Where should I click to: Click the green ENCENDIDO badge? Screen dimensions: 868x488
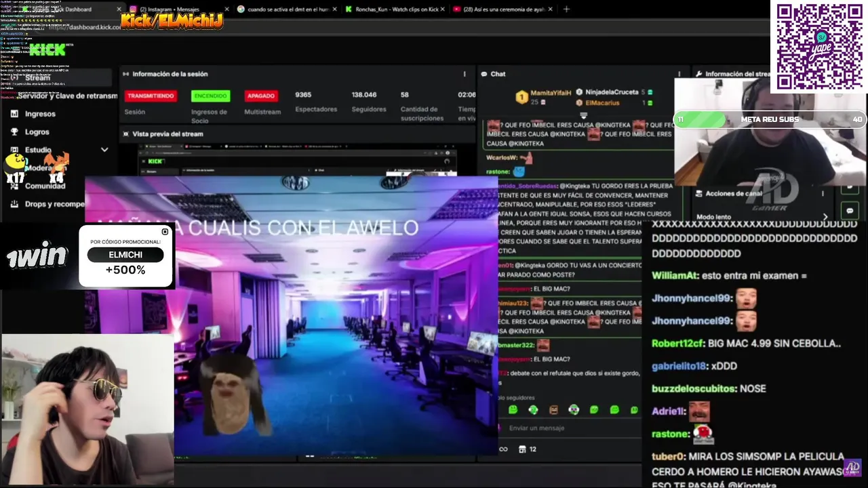tap(210, 96)
